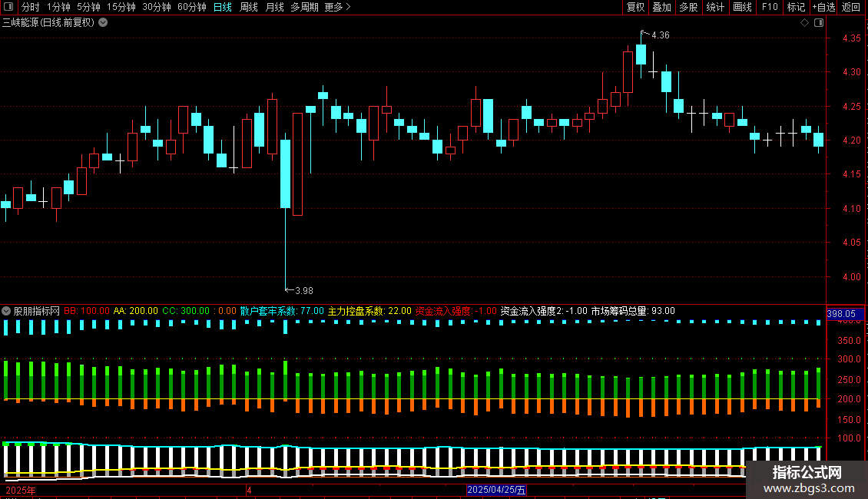Screen dimensions: 868x499
Task: Open the 统计 statistics tool
Action: (x=715, y=7)
